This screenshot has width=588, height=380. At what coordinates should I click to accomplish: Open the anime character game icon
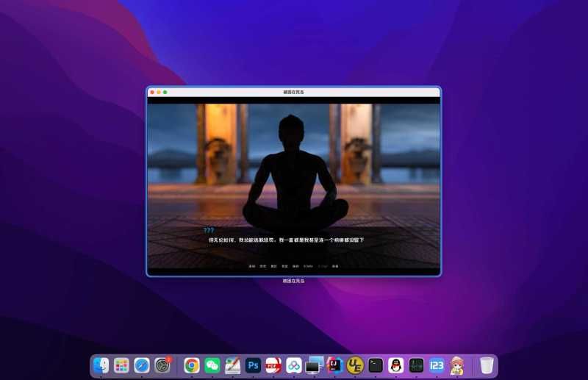coord(456,366)
